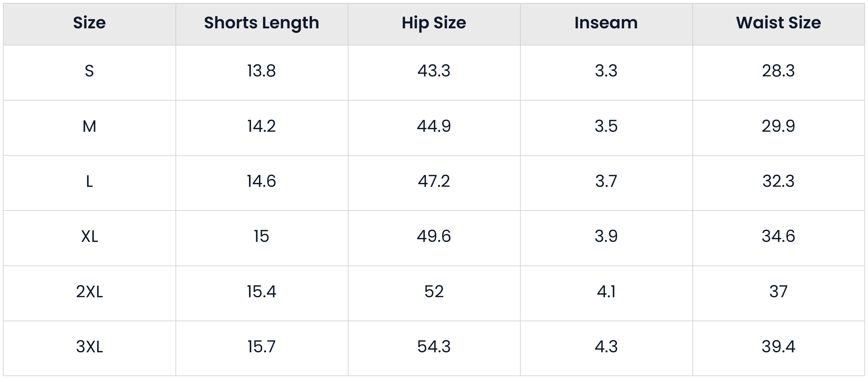Select the M size row label
Screen dimensions: 868x379
click(89, 127)
